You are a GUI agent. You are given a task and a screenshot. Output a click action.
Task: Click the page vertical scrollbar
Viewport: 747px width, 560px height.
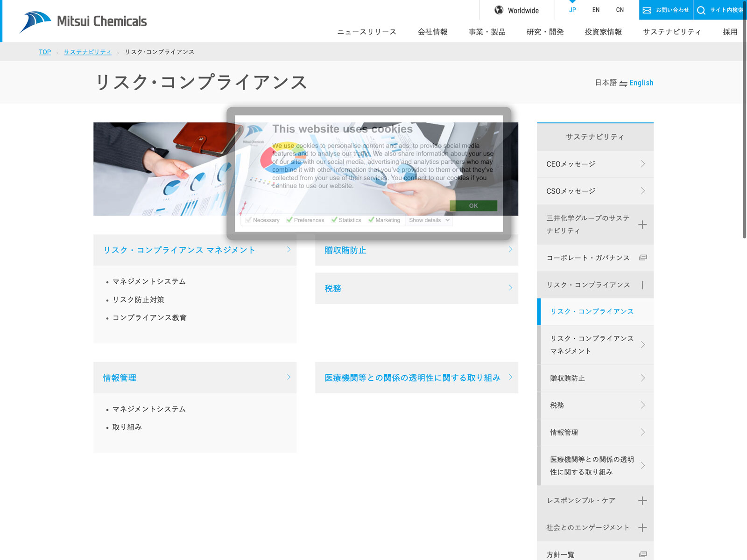coord(744,140)
